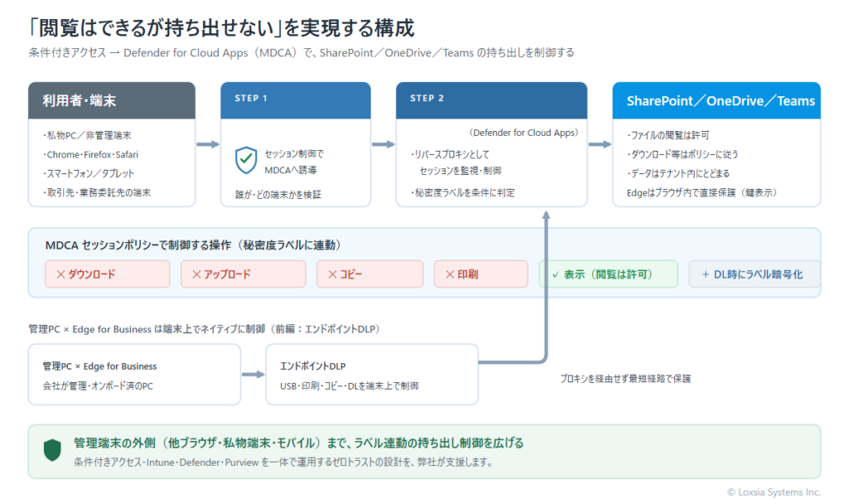The image size is (849, 504).
Task: Click the blue shield checkmark icon in STEP 1
Action: (x=245, y=160)
